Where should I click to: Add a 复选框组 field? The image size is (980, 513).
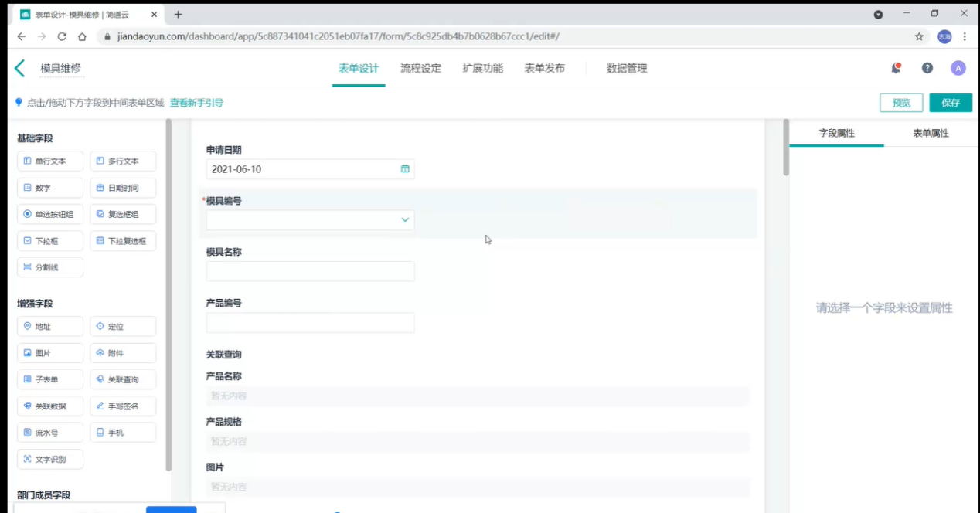(122, 214)
